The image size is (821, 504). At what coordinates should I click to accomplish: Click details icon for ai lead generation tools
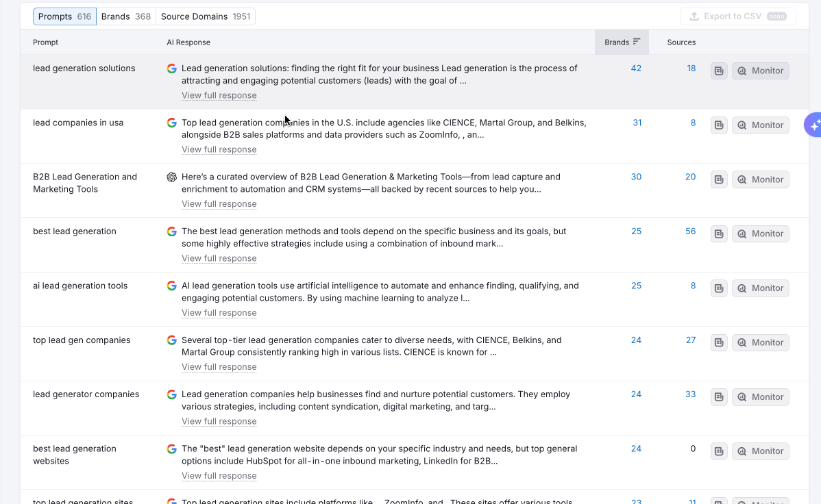(x=719, y=288)
